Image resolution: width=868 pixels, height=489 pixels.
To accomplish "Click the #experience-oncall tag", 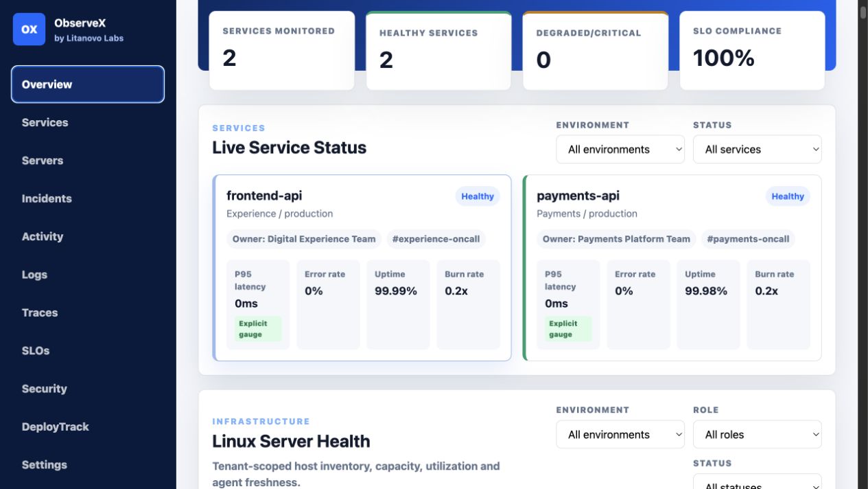I will point(436,239).
